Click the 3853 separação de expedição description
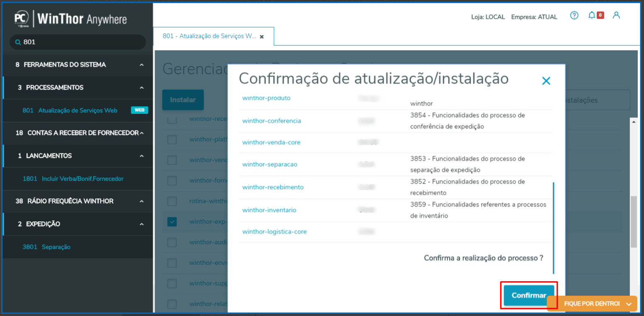The image size is (644, 316). (468, 164)
